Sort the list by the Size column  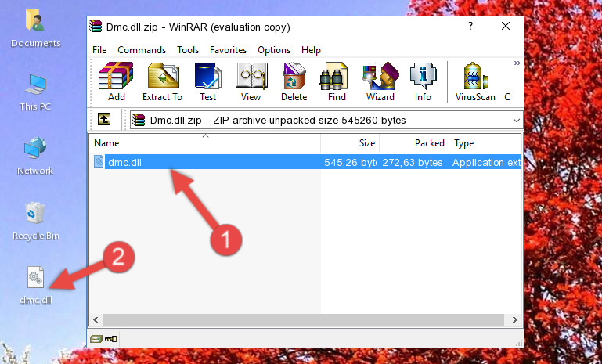click(350, 143)
